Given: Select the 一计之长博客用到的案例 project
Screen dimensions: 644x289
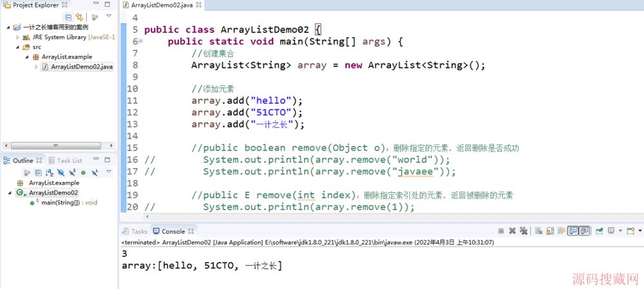Looking at the screenshot, I should point(51,28).
